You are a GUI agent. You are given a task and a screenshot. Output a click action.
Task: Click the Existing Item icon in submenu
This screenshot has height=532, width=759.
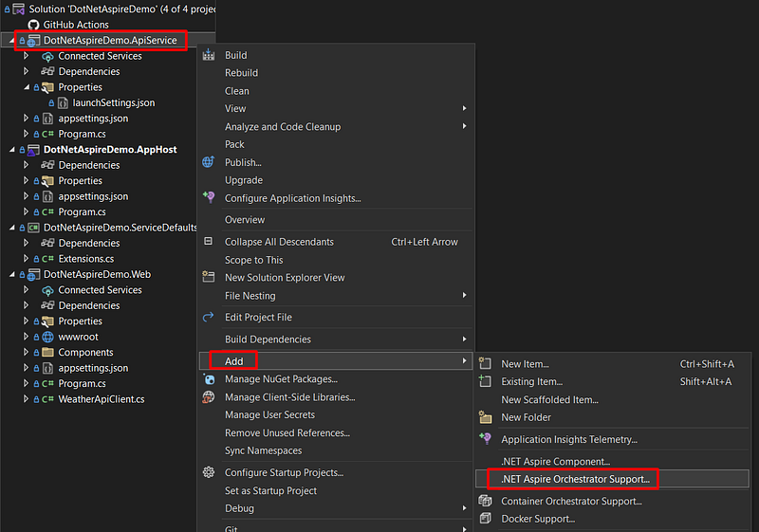pyautogui.click(x=485, y=381)
